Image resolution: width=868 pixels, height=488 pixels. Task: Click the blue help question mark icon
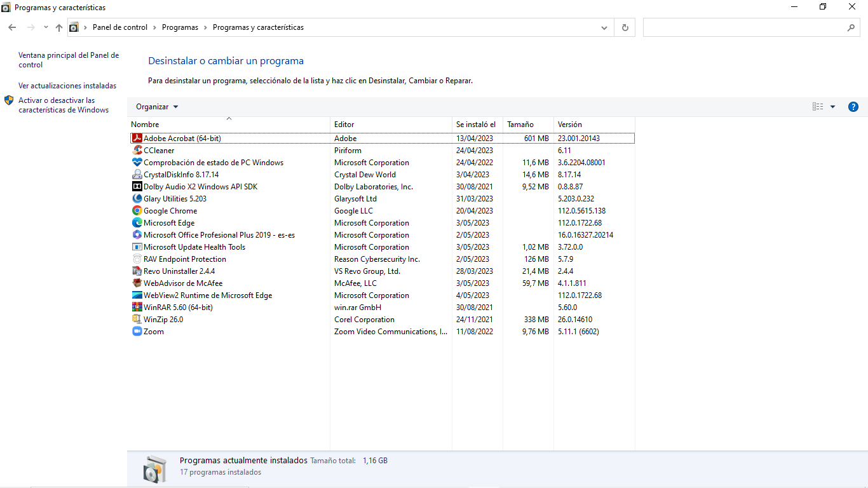pos(853,107)
